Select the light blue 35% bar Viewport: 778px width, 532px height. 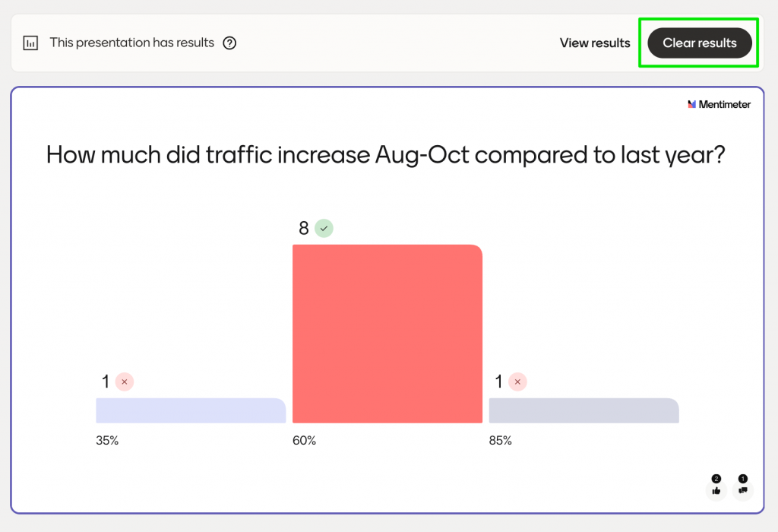(x=191, y=410)
